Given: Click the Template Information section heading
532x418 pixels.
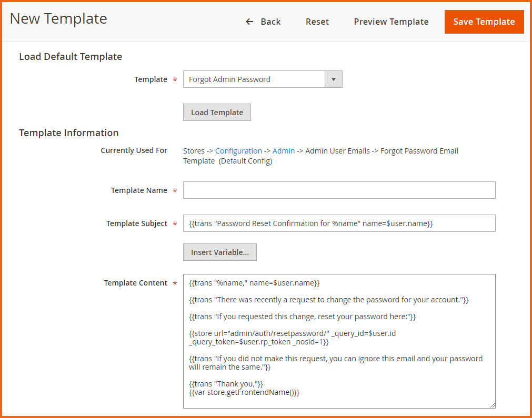Looking at the screenshot, I should 69,133.
